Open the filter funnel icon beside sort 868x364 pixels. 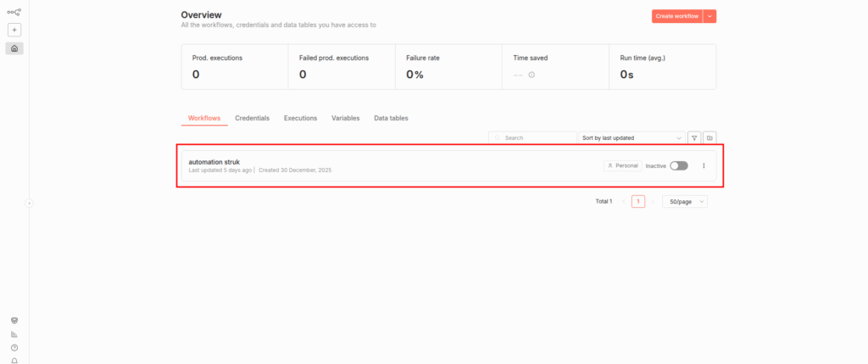(x=694, y=137)
